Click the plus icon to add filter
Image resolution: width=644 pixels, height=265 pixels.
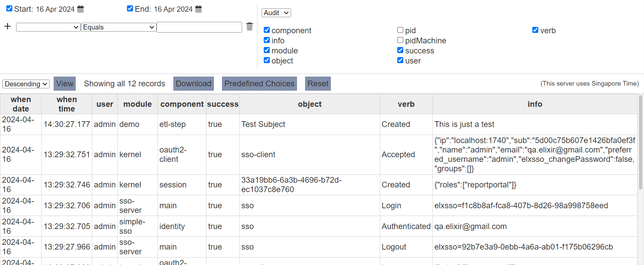(8, 27)
